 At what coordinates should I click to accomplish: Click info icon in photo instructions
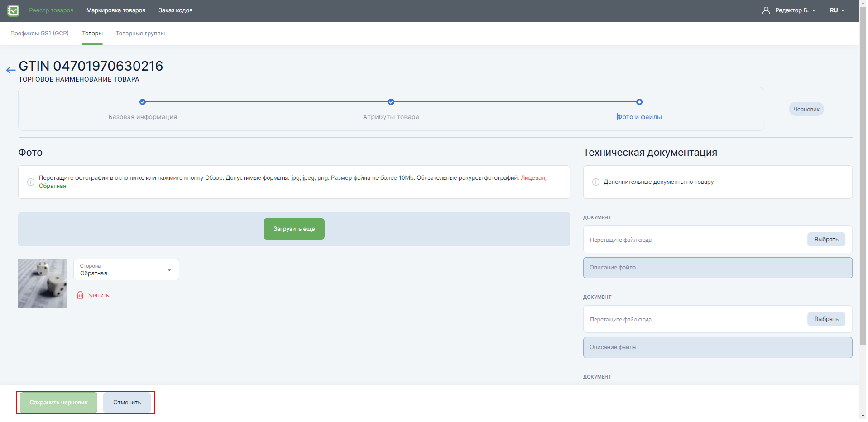coord(31,182)
